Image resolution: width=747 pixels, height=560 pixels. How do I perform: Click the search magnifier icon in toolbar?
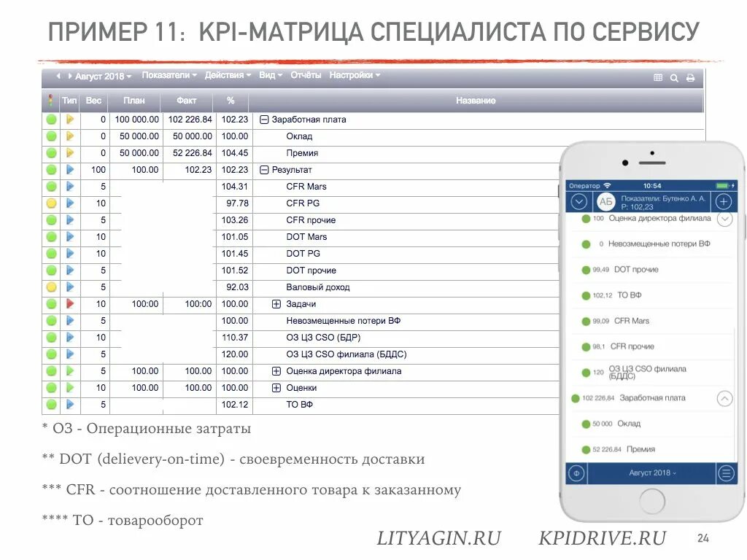pyautogui.click(x=675, y=75)
